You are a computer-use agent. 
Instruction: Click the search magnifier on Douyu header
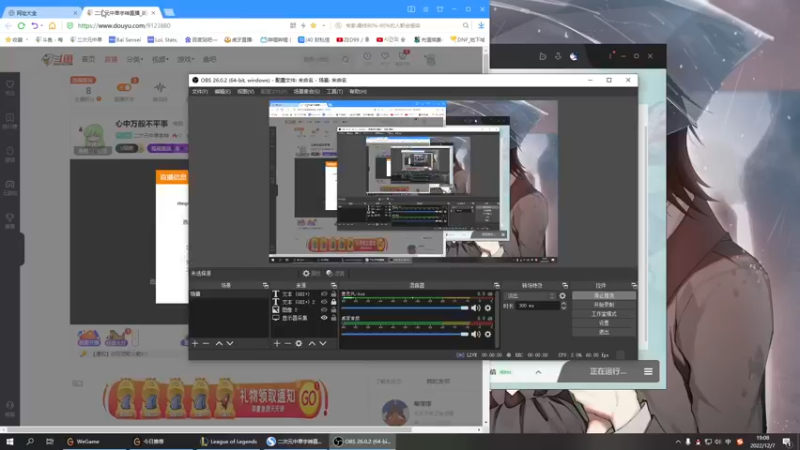(x=345, y=60)
